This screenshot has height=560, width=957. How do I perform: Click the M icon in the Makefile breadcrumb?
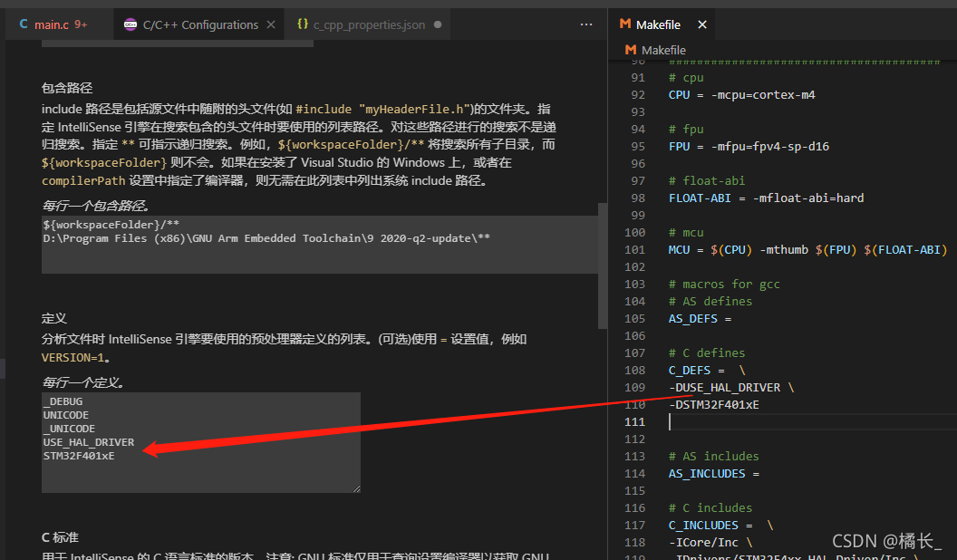click(631, 50)
